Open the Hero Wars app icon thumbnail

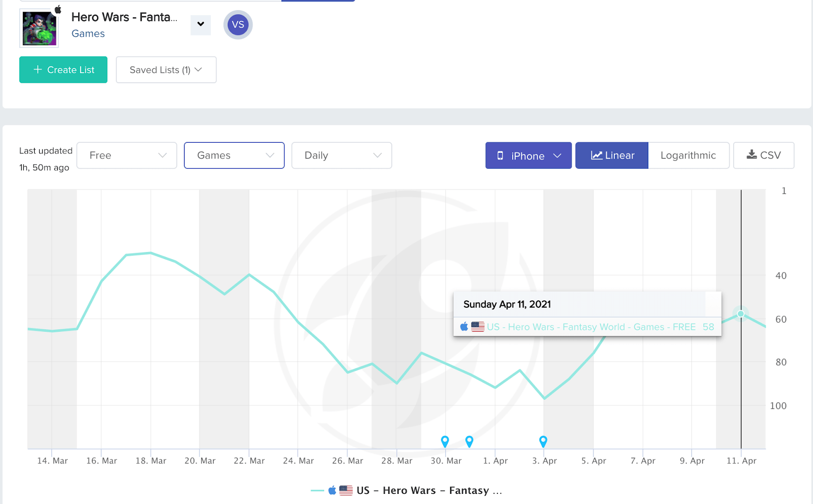[x=39, y=28]
